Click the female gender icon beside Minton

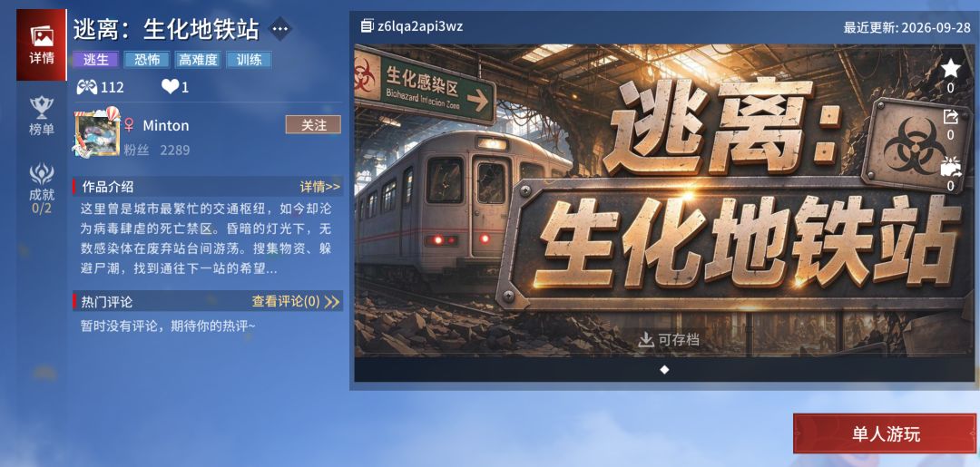[x=129, y=125]
